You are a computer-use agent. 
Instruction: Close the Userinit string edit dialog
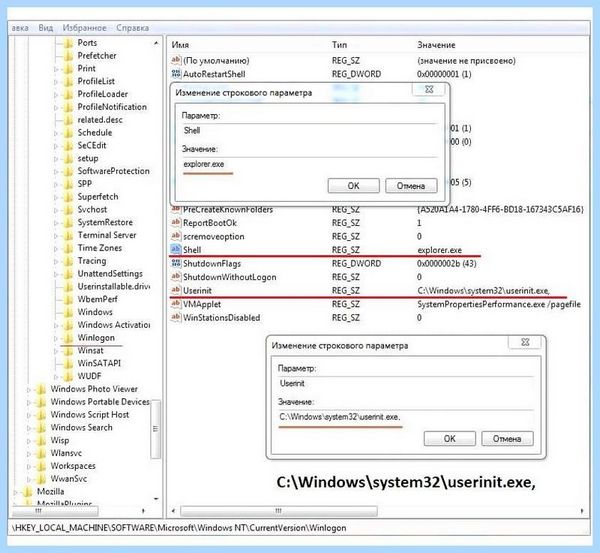pyautogui.click(x=525, y=342)
